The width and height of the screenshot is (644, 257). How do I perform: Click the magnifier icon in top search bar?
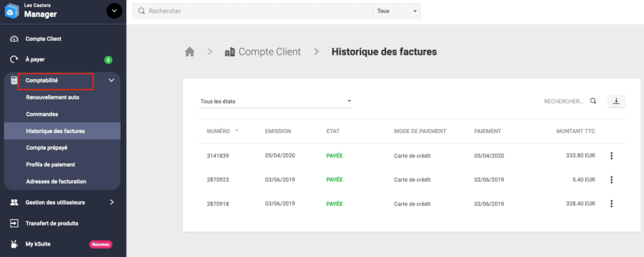[142, 11]
